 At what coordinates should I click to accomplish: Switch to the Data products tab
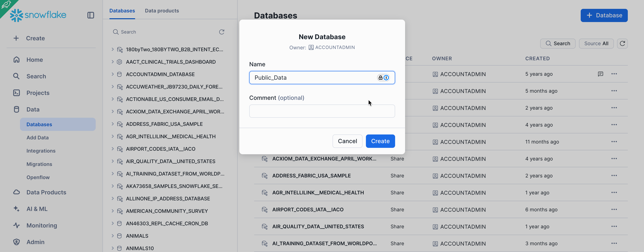pyautogui.click(x=162, y=11)
